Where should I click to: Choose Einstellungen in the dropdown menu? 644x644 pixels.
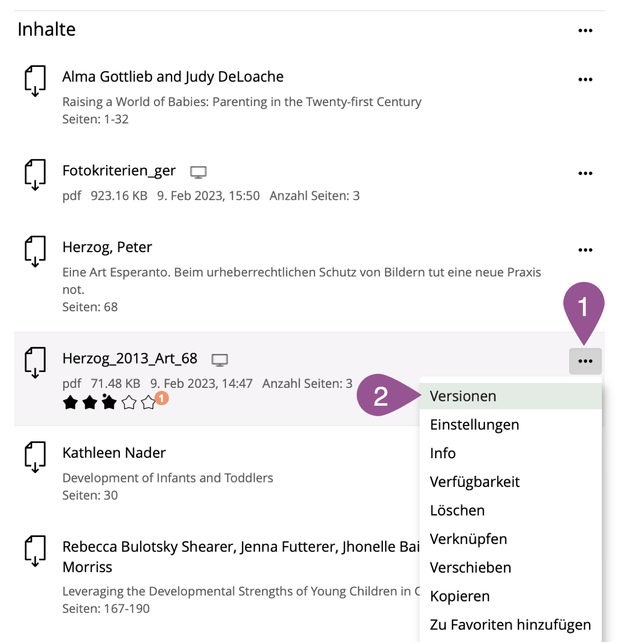point(475,425)
